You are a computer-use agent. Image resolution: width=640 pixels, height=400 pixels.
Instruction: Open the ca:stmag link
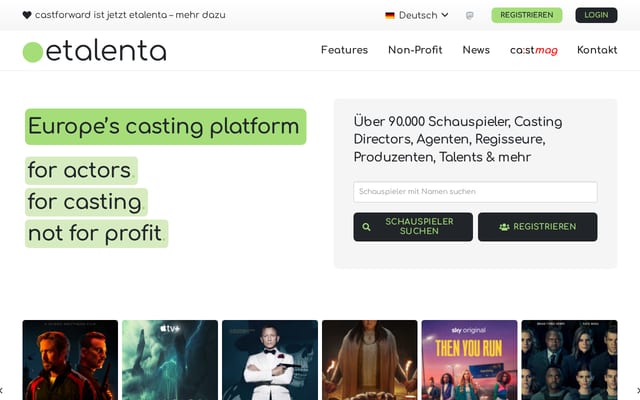[533, 50]
